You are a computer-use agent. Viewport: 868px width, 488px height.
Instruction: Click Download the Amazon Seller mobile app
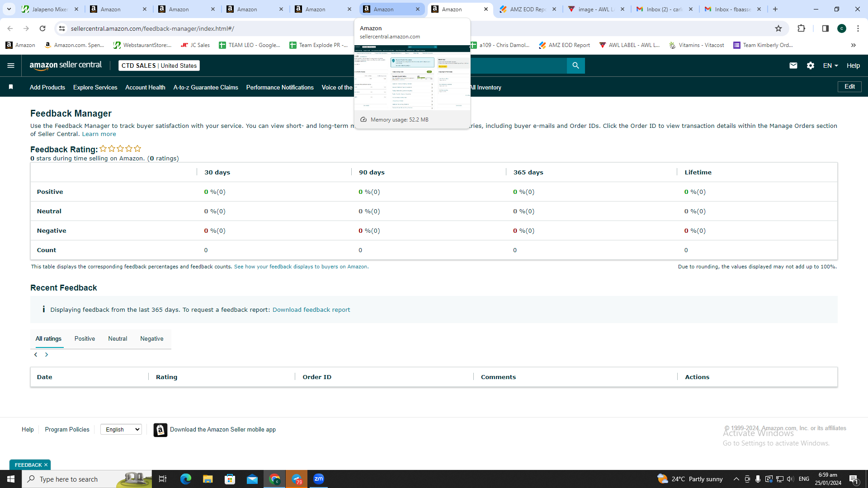(223, 429)
